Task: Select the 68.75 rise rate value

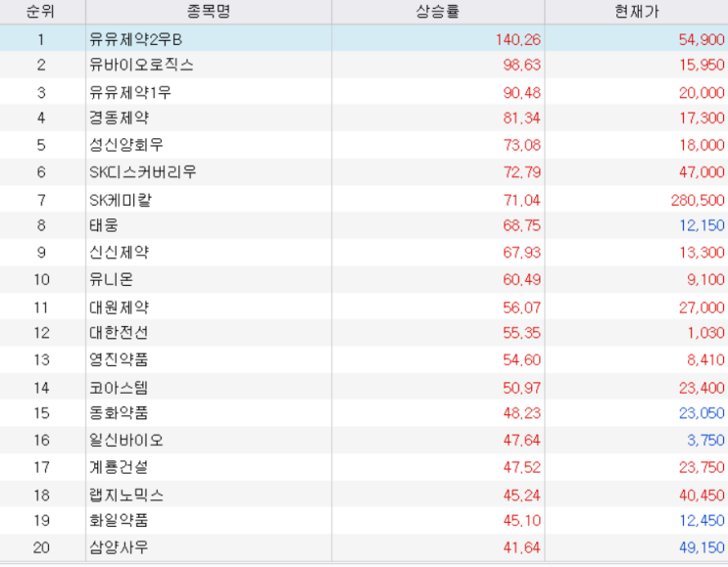Action: [522, 225]
